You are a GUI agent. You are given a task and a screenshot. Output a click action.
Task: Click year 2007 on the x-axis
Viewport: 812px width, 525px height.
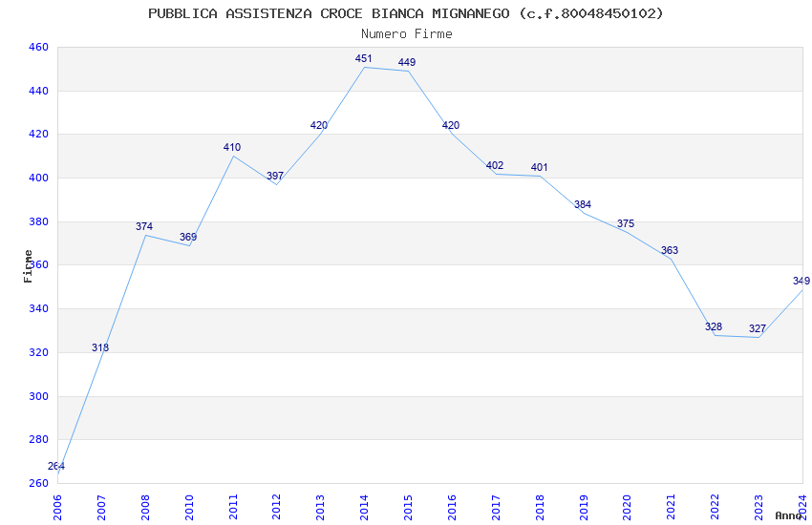point(101,508)
